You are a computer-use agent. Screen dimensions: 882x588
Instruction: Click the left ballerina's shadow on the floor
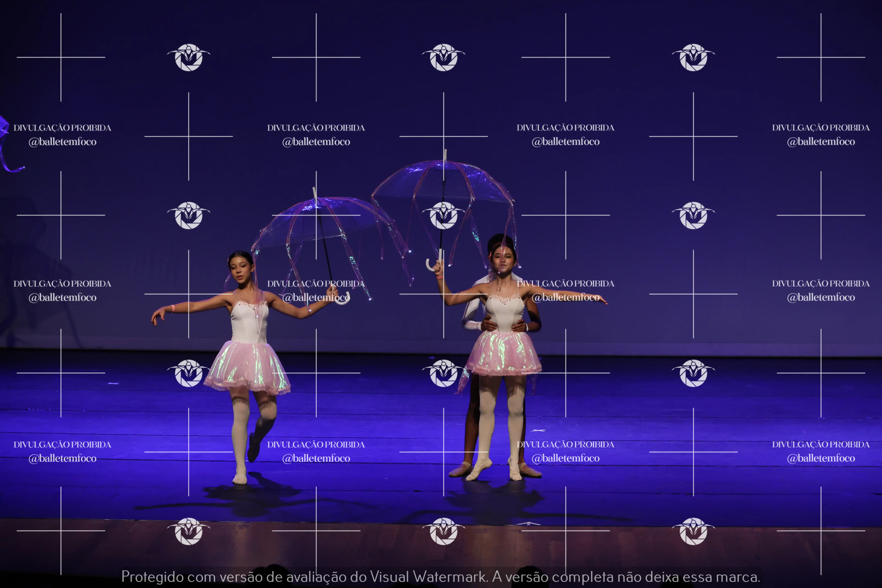tap(248, 499)
